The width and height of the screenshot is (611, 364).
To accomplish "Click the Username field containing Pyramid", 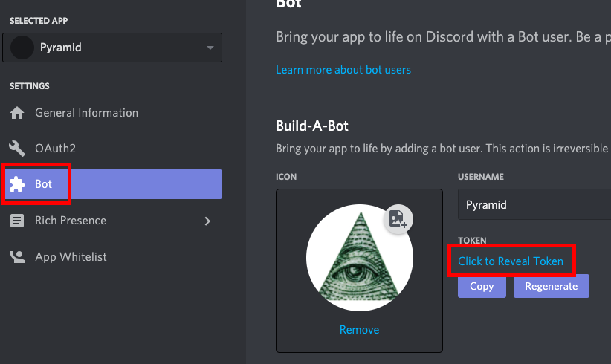I will coord(534,205).
